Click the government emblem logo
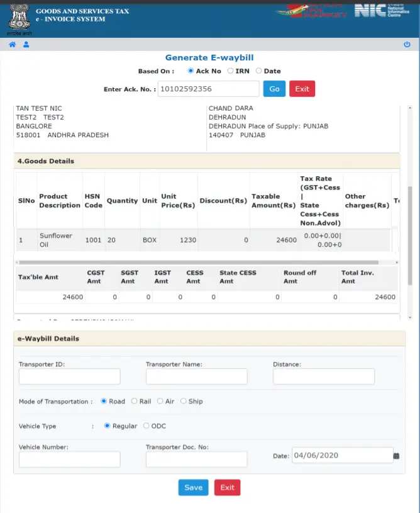 [18, 19]
